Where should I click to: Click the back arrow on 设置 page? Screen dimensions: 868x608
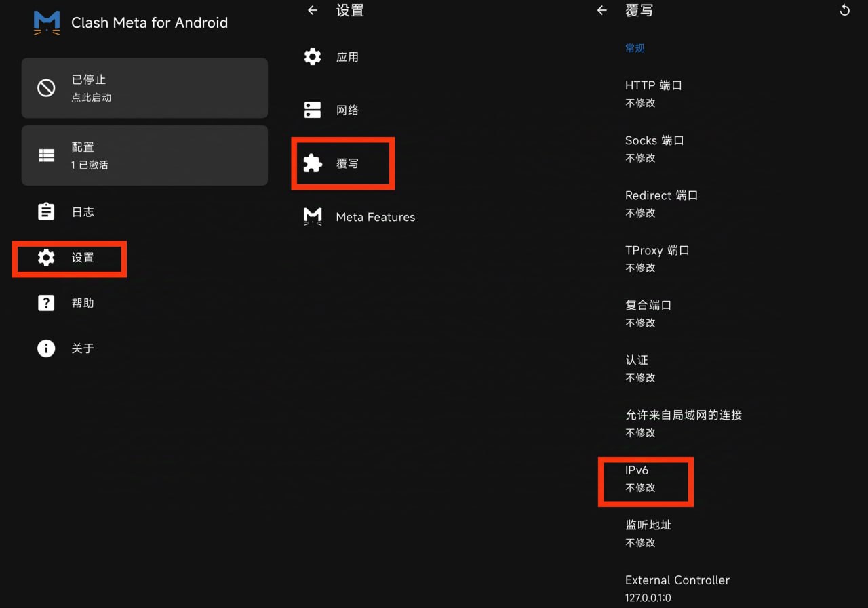click(311, 10)
